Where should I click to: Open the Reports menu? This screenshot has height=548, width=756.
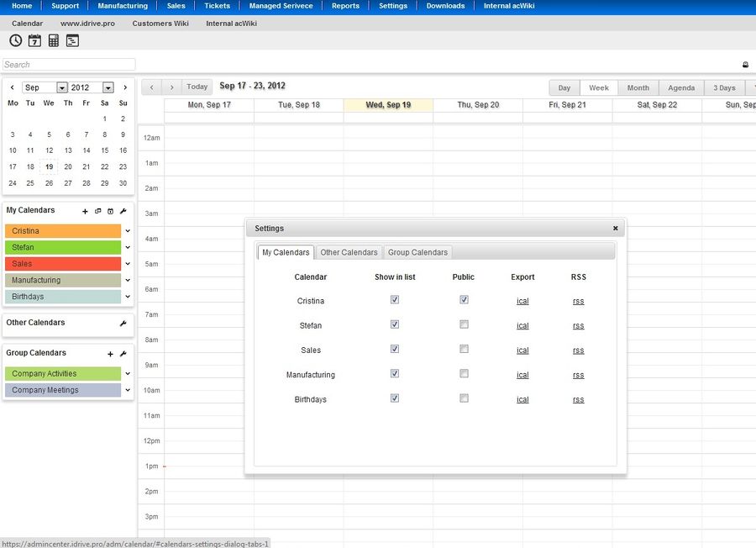345,6
